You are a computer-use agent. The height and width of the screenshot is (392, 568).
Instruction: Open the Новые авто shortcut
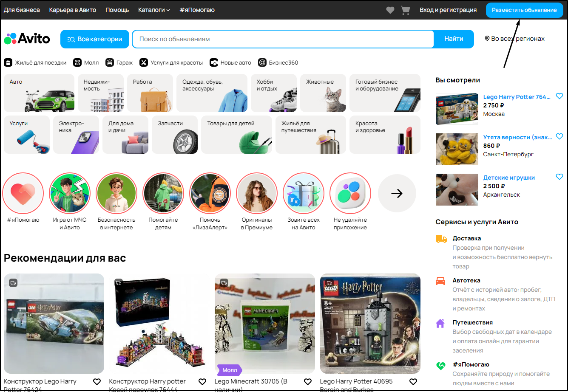pos(230,62)
